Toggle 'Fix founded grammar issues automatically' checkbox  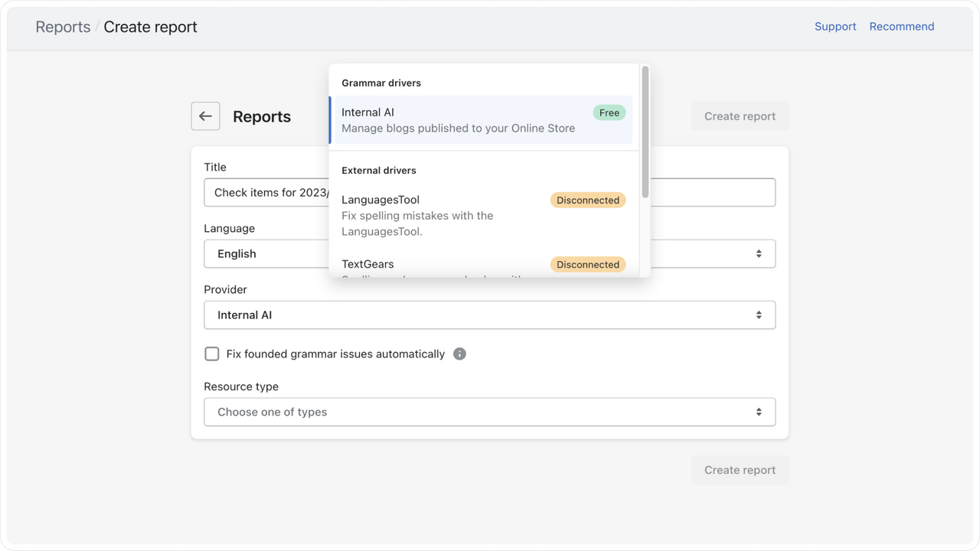pyautogui.click(x=211, y=354)
